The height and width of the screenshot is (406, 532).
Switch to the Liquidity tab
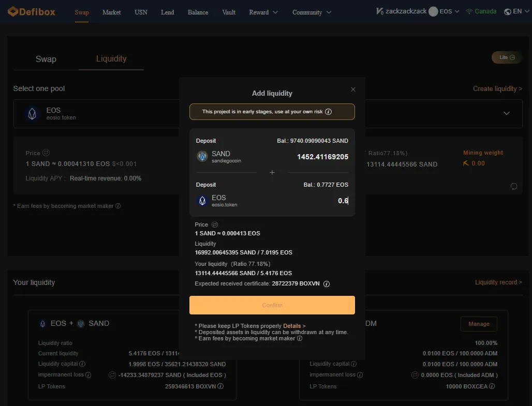coord(111,58)
